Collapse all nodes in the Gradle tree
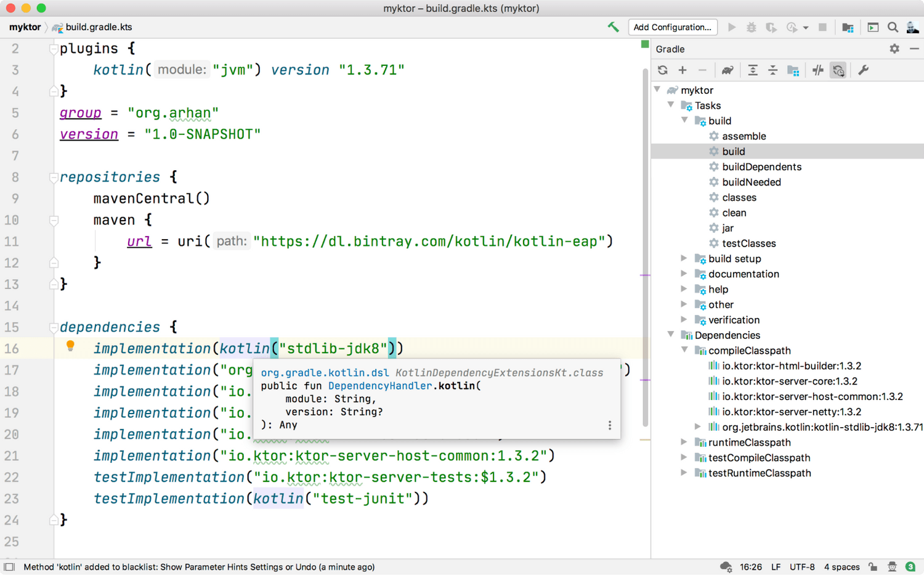Screen dimensions: 924x575 coord(772,70)
